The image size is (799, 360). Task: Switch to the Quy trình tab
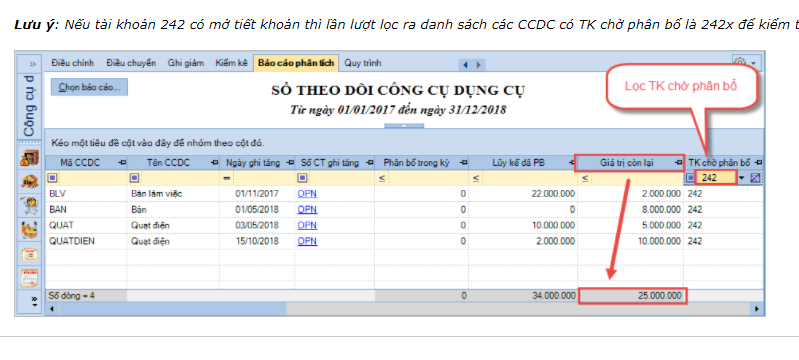[362, 63]
